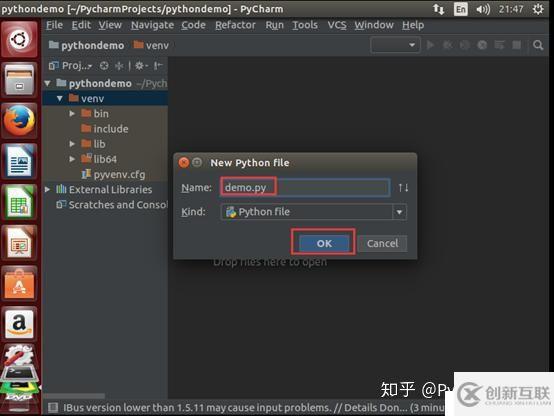Viewport: 554px width, 416px height.
Task: Open the Ubuntu Dash home launcher
Action: click(x=19, y=39)
